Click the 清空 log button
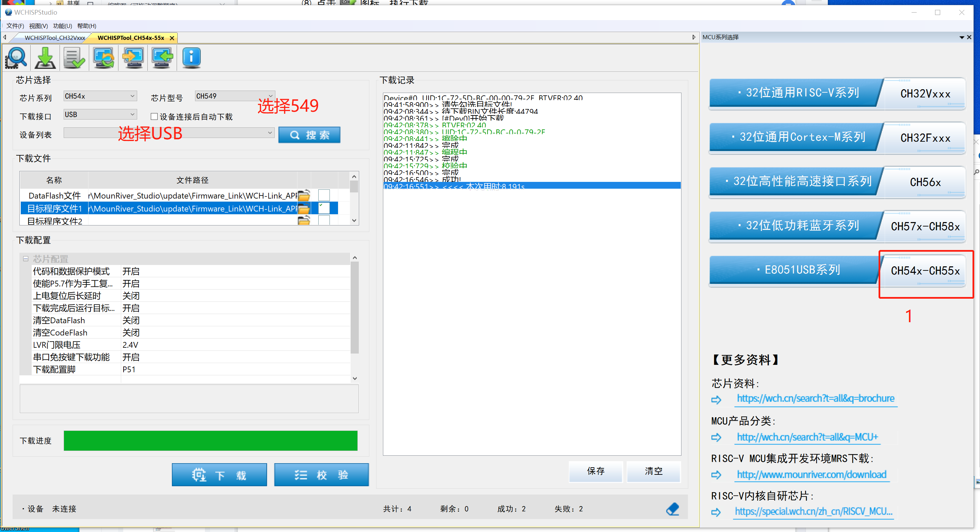 click(654, 471)
